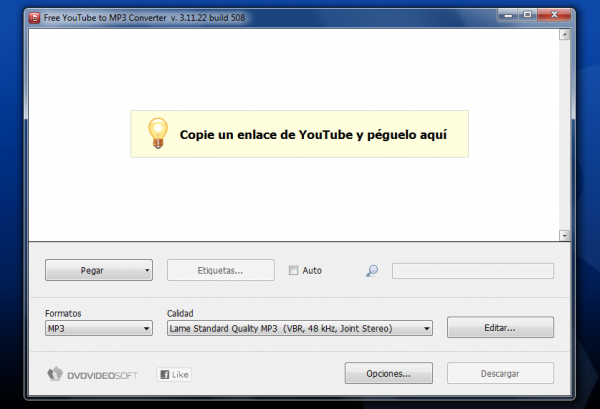This screenshot has width=600, height=409.
Task: Click scrollbar down arrow in list
Action: 564,235
